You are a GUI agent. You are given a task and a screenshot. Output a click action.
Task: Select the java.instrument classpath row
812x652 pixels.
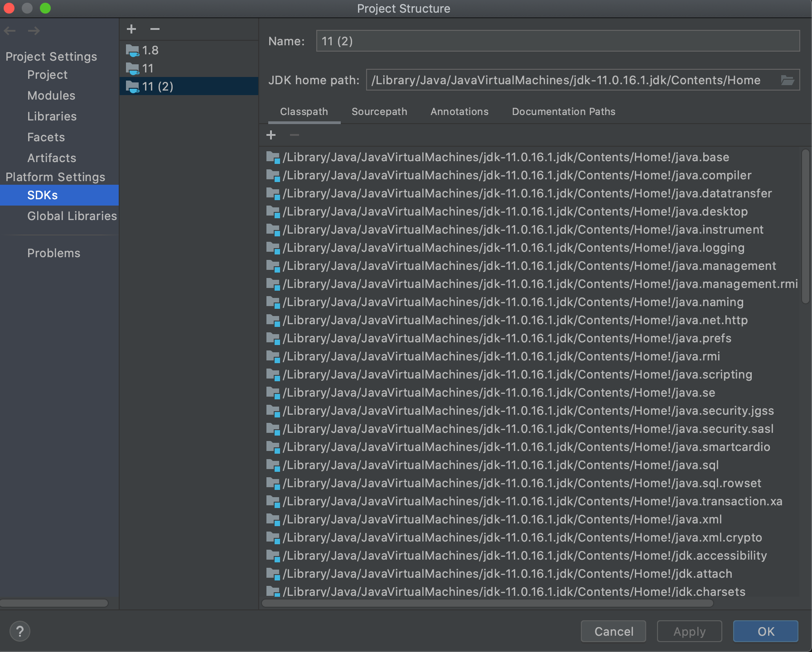(531, 230)
